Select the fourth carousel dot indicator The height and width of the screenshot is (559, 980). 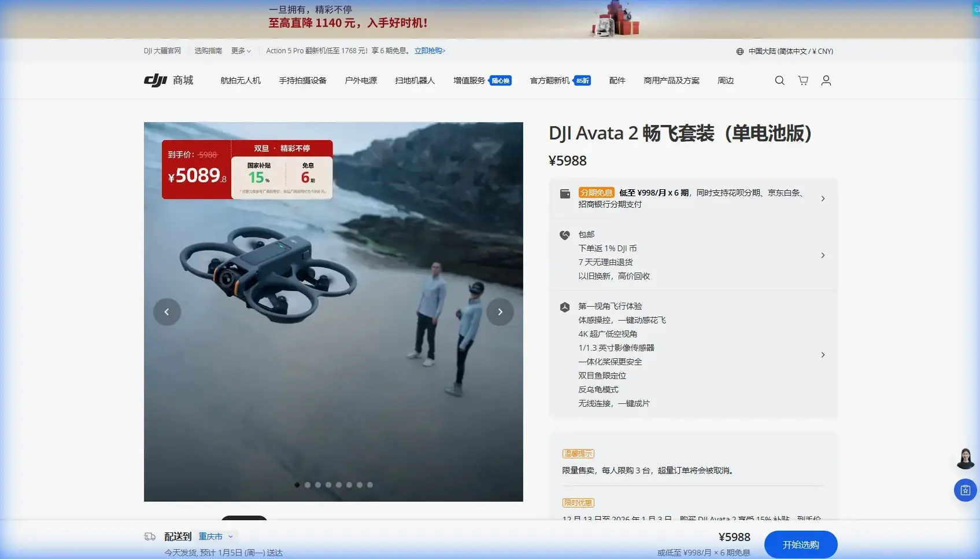pyautogui.click(x=328, y=485)
